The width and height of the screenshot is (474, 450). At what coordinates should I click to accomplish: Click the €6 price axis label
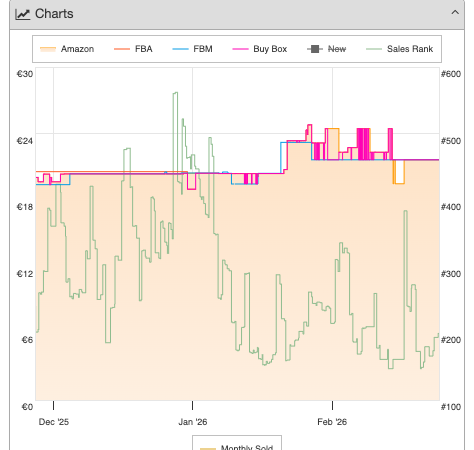pos(27,340)
